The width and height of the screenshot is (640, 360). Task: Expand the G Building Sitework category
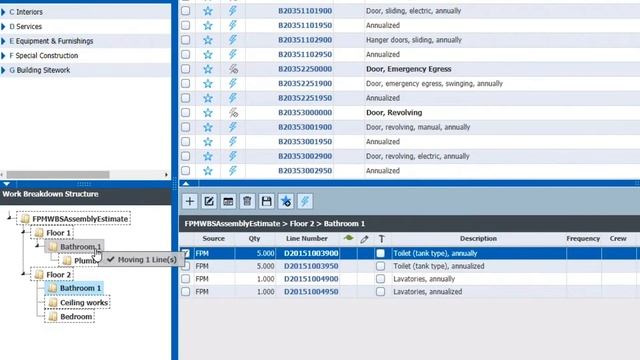3,70
